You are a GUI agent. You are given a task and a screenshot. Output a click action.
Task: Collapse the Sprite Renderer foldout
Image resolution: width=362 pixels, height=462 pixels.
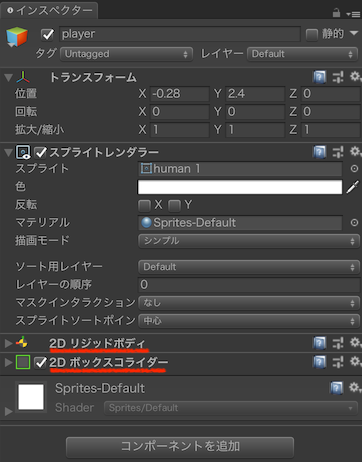9,153
